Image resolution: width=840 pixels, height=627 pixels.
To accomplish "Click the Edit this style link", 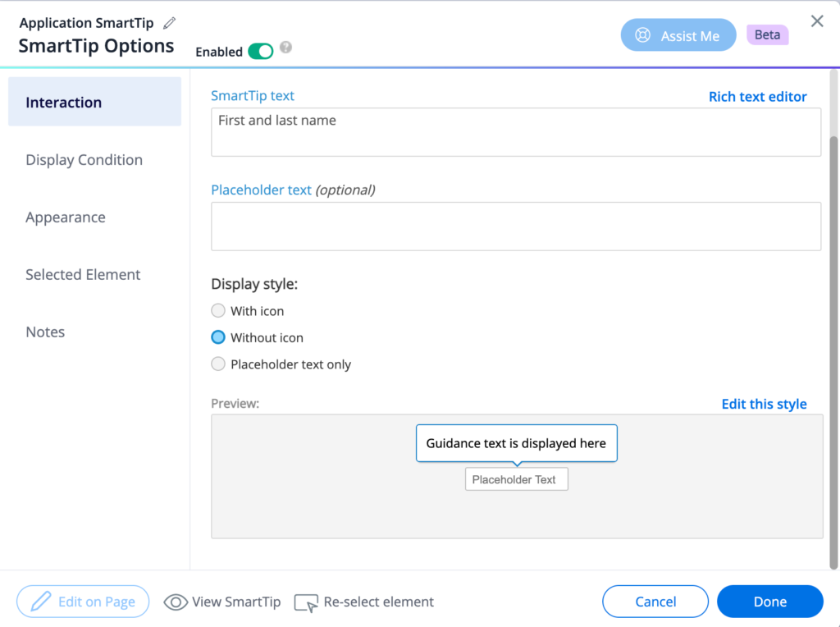I will click(764, 404).
